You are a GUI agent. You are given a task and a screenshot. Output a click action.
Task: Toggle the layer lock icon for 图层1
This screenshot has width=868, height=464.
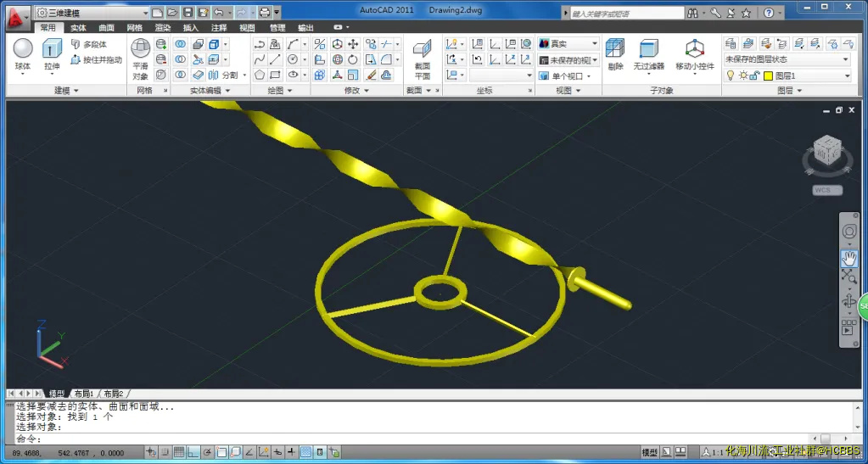click(x=755, y=75)
